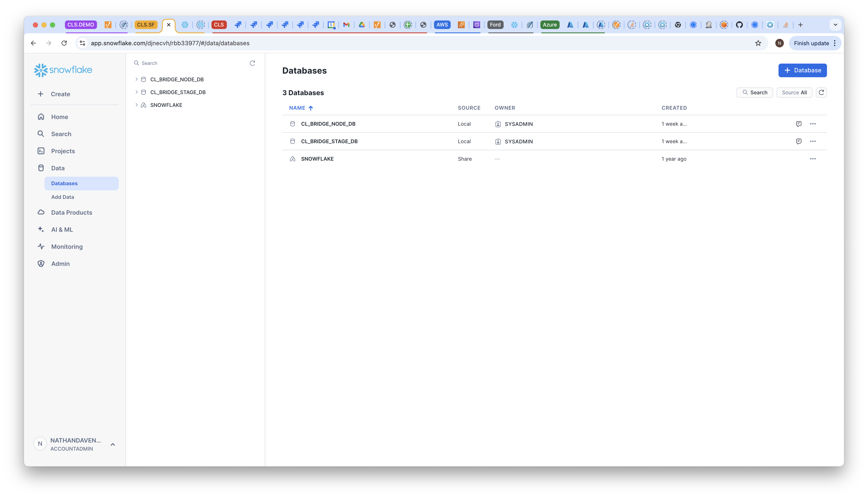
Task: Open the Monitoring section
Action: (67, 247)
